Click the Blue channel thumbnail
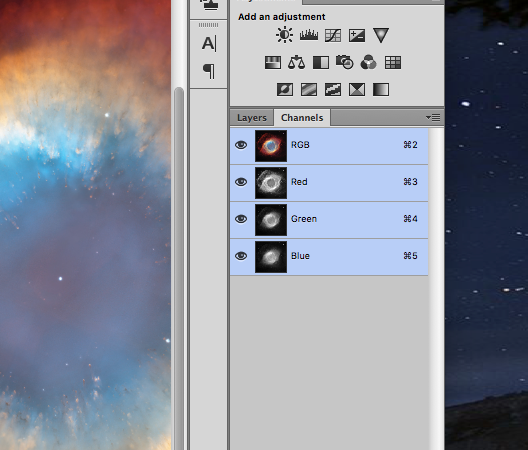The width and height of the screenshot is (528, 450). point(271,257)
